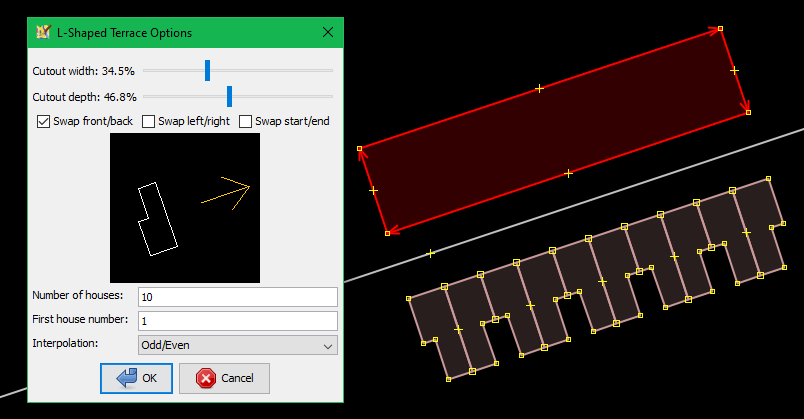This screenshot has width=804, height=419.
Task: Click the yellow arrow in the preview
Action: 228,192
